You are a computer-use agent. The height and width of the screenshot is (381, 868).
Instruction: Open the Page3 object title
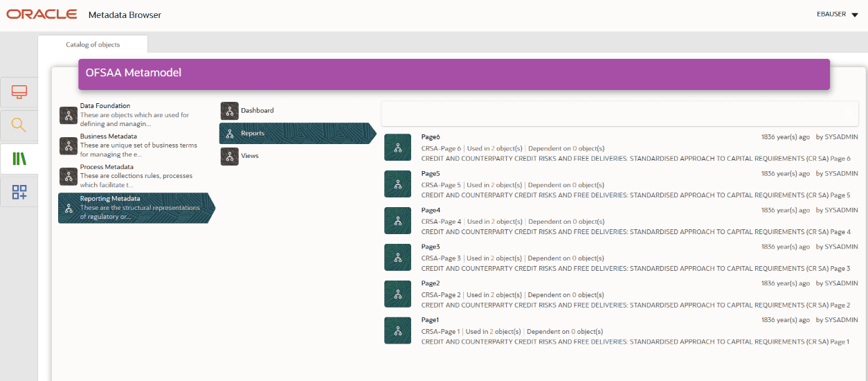tap(431, 247)
